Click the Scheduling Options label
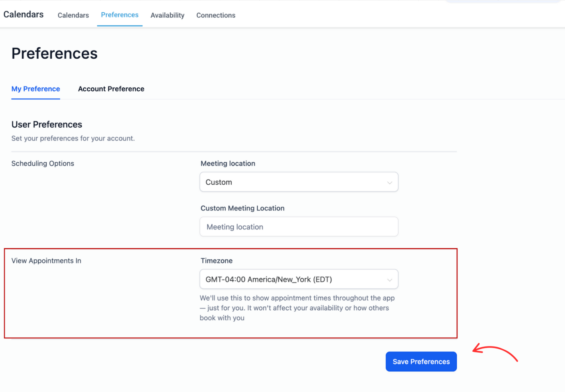 (43, 163)
